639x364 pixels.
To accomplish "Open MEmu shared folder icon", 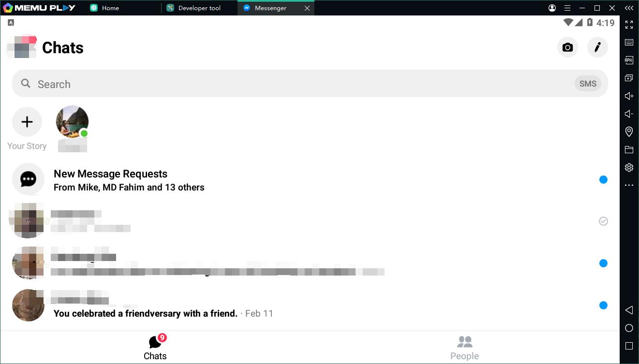I will click(x=629, y=149).
